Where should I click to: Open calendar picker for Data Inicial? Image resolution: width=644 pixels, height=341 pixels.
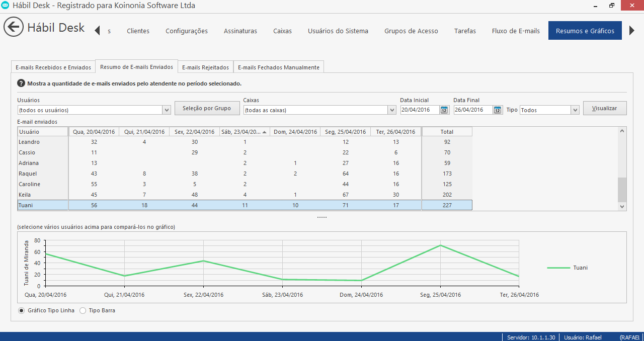(x=444, y=110)
